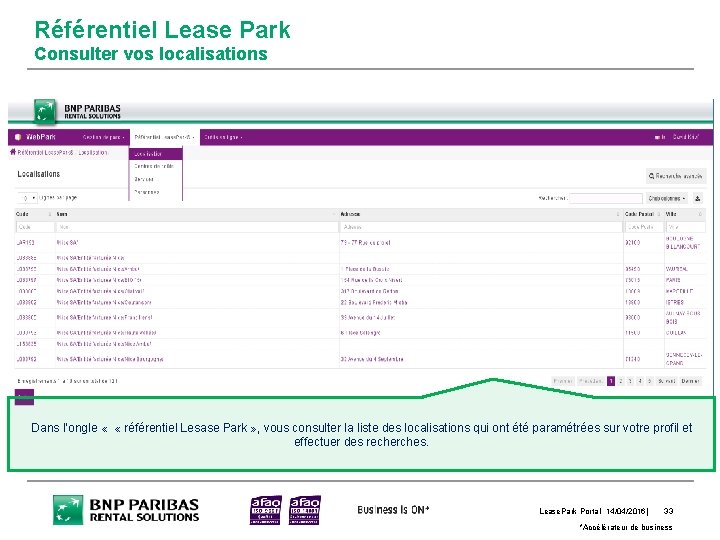Click inside the Rechercher search field

[606, 198]
